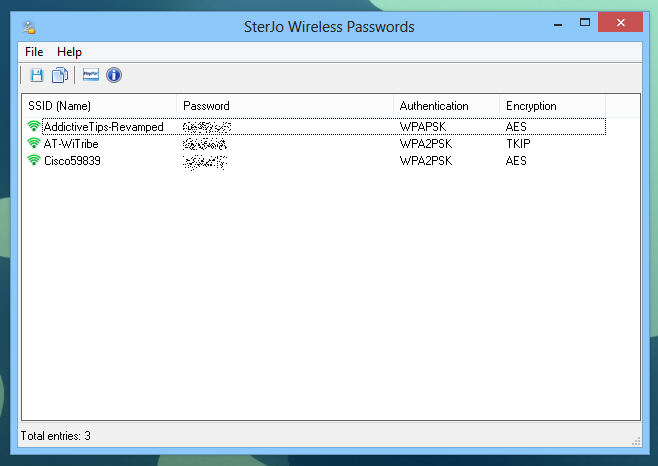Open the File menu
This screenshot has height=466, width=658.
point(34,52)
